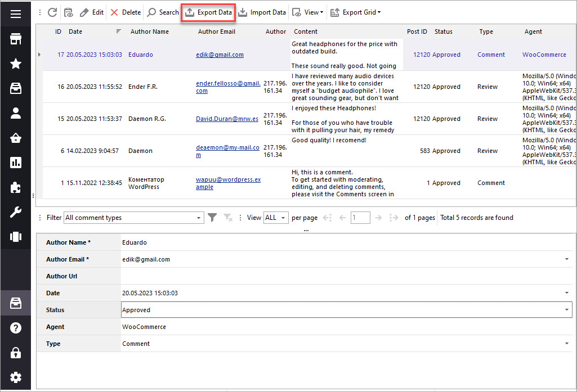Viewport: 577px width, 392px height.
Task: Apply the filter using the funnel icon
Action: coord(212,218)
